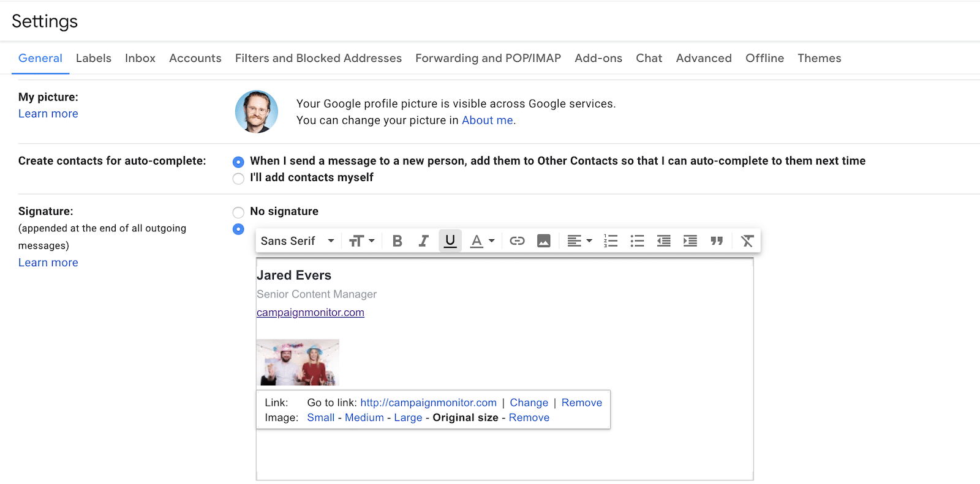This screenshot has width=980, height=484.
Task: Set image to Original size
Action: (x=466, y=417)
